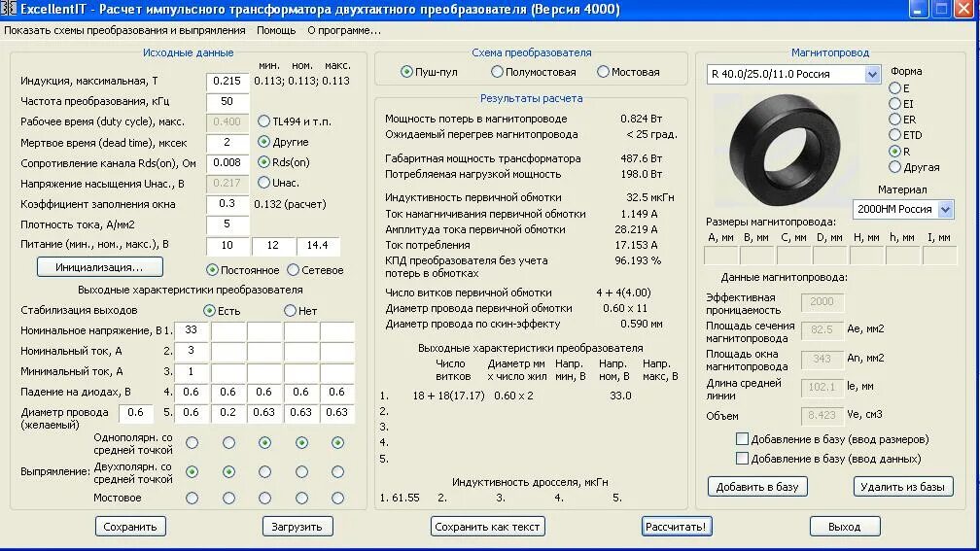Screen dimensions: 980x551
Task: Click the 'Сохранить' button
Action: click(130, 527)
